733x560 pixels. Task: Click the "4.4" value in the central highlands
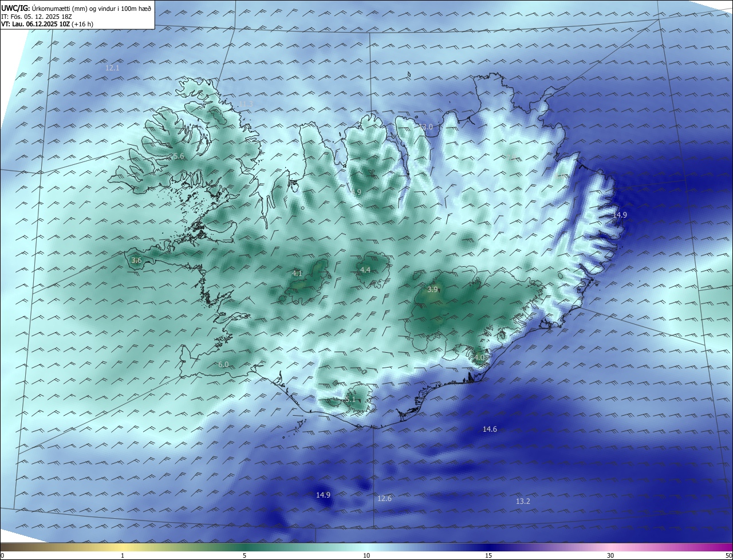click(x=365, y=270)
